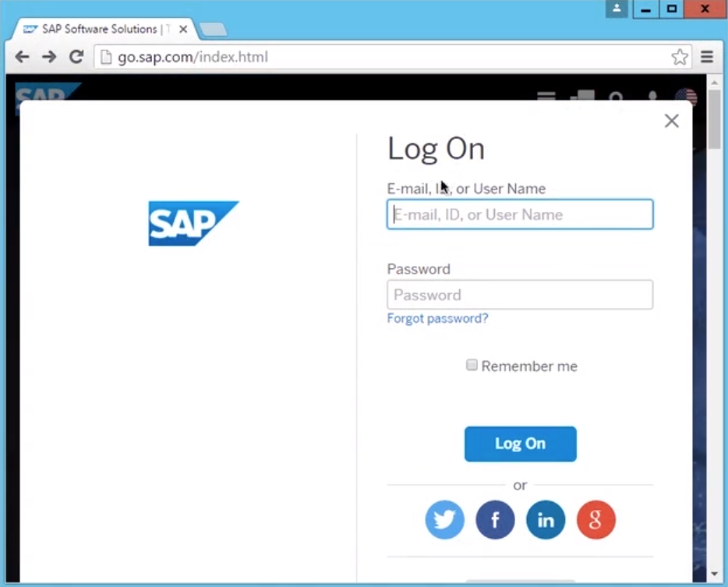This screenshot has width=728, height=587.
Task: Click the page scrollbar up arrow
Action: coord(715,82)
